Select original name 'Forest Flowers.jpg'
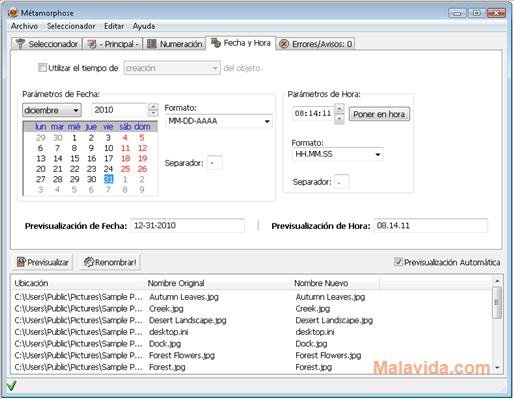 pos(182,355)
